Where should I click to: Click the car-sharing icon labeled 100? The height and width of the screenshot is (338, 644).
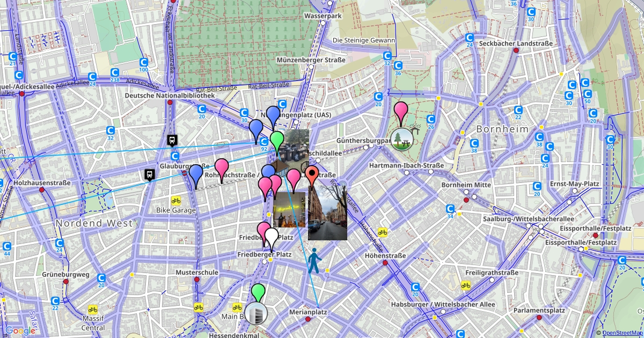tap(144, 62)
